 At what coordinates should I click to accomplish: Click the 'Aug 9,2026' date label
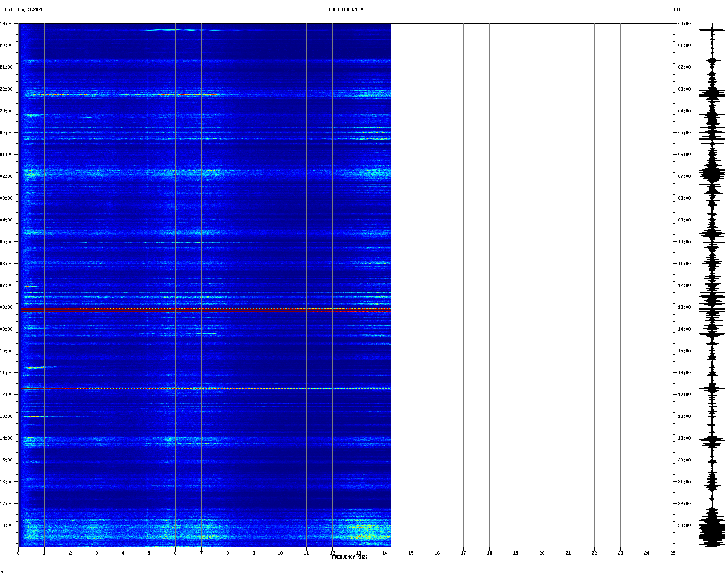point(31,9)
